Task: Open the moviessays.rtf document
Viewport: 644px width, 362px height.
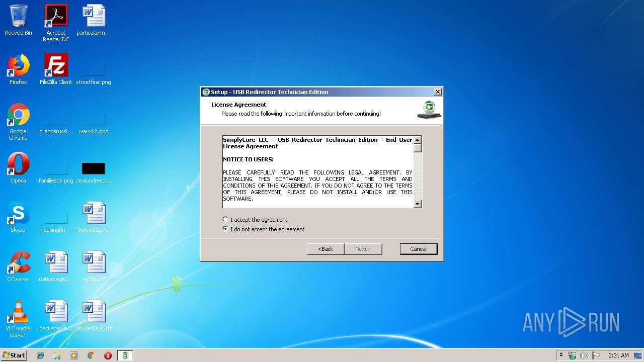Action: pyautogui.click(x=94, y=316)
